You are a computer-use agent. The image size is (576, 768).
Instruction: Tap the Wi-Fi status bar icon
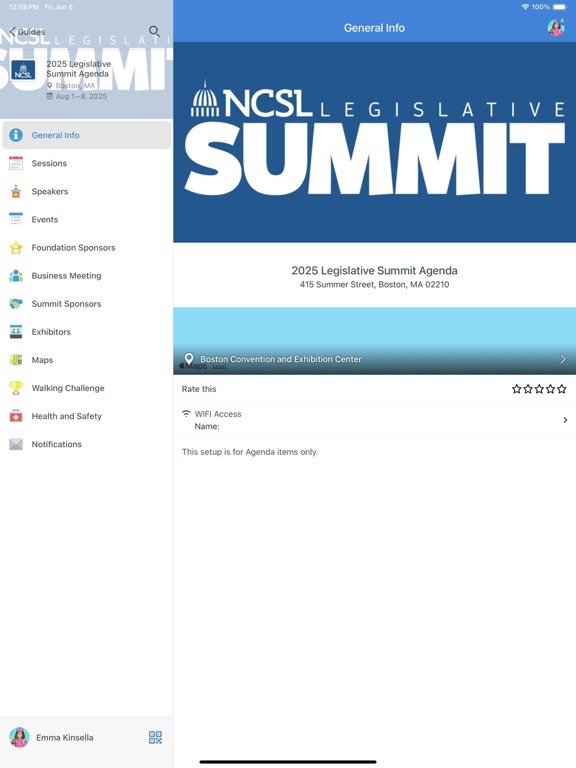pos(525,7)
